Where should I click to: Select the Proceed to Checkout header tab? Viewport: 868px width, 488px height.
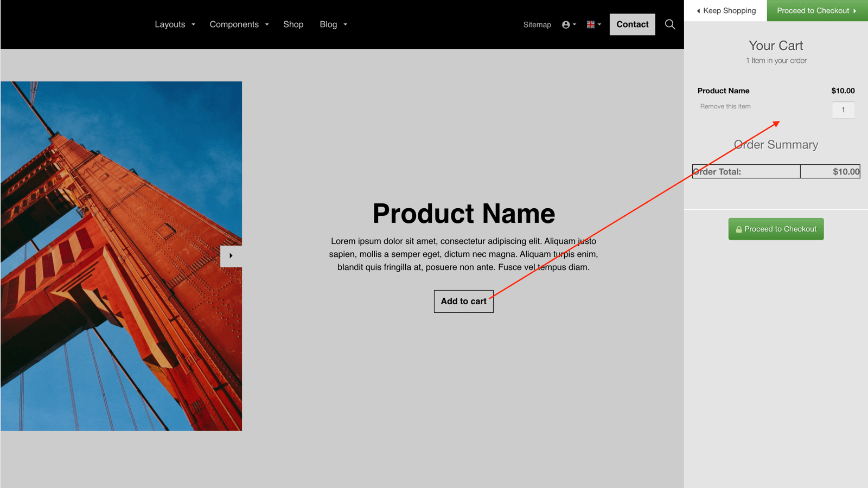click(813, 10)
